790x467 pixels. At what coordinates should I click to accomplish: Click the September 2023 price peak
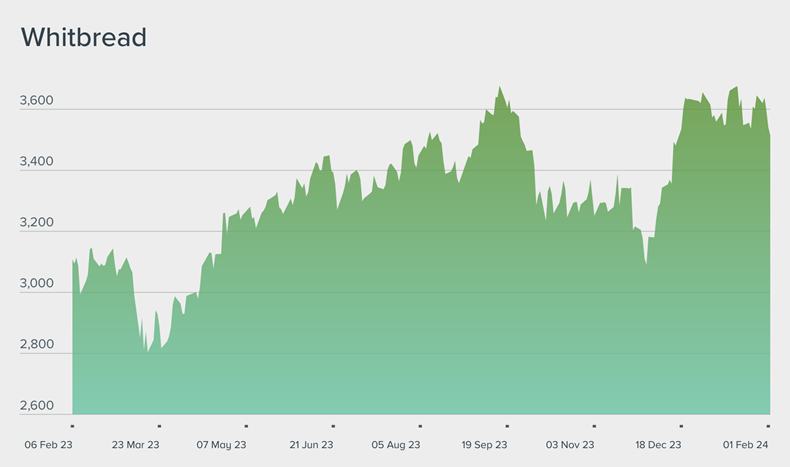500,87
